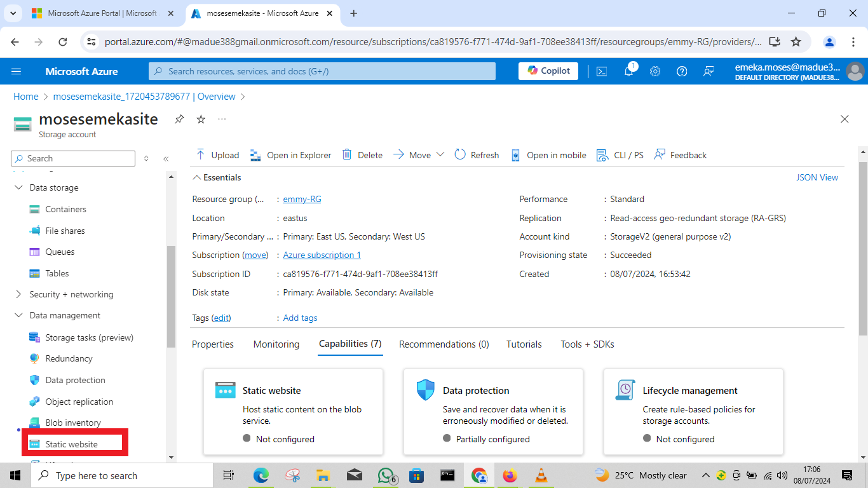Collapse the Data management menu group
This screenshot has width=868, height=488.
pyautogui.click(x=18, y=316)
